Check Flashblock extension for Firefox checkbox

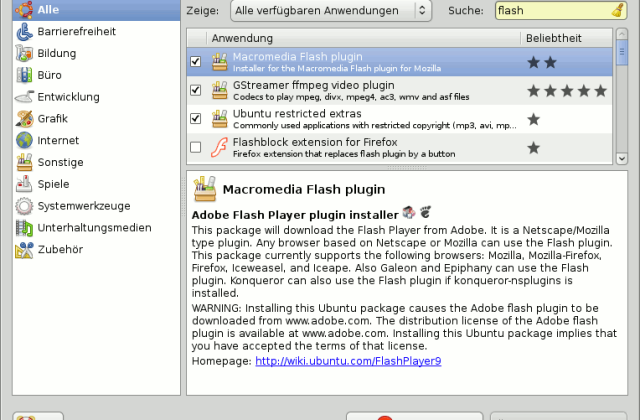tap(196, 147)
